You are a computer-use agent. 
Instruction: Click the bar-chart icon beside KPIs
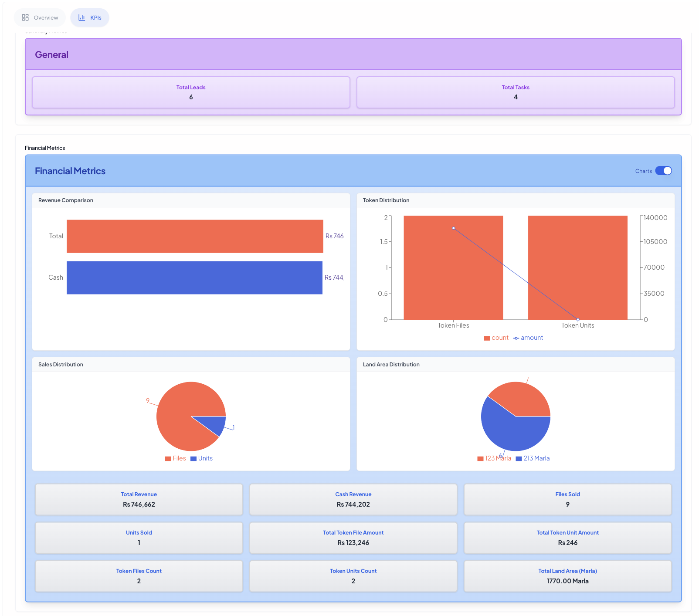[x=81, y=17]
